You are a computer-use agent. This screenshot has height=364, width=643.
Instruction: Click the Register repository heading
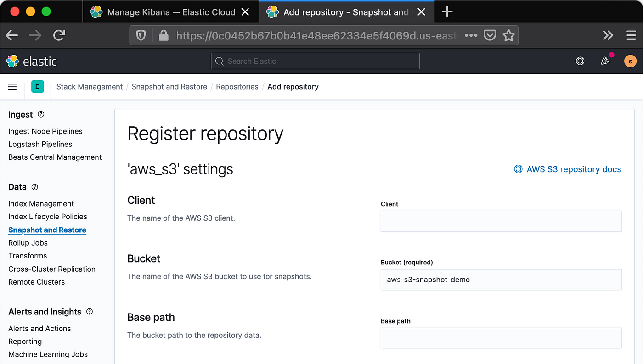pyautogui.click(x=205, y=134)
